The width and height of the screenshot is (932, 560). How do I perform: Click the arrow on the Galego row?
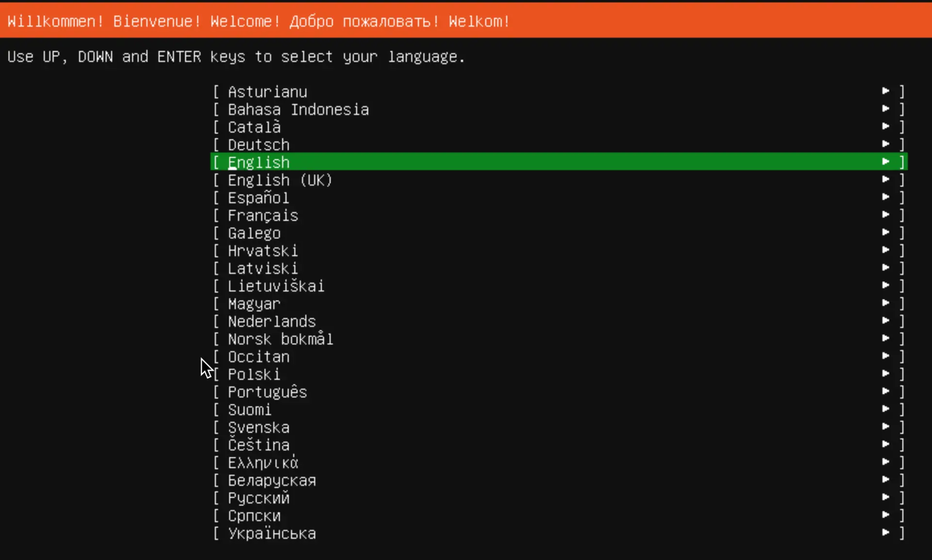885,232
